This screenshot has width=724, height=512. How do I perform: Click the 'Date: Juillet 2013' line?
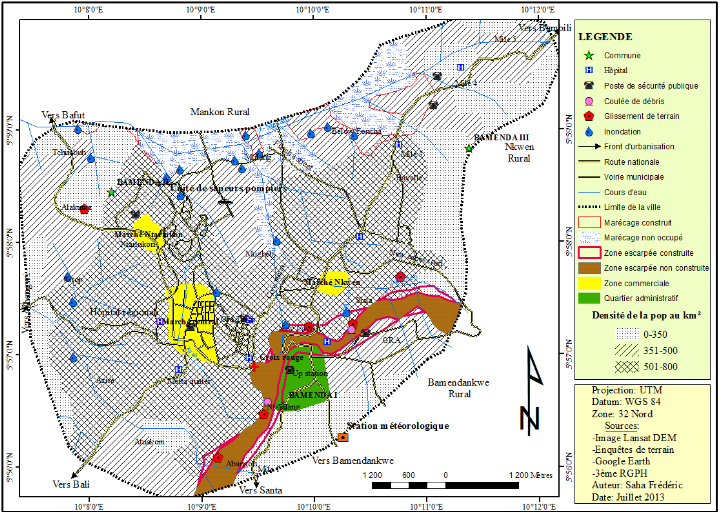pyautogui.click(x=628, y=497)
